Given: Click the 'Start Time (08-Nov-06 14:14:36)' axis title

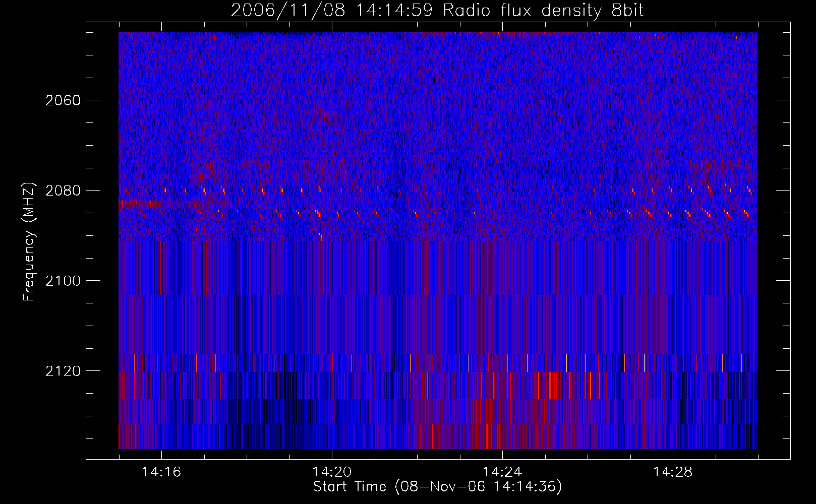Looking at the screenshot, I should point(437,487).
